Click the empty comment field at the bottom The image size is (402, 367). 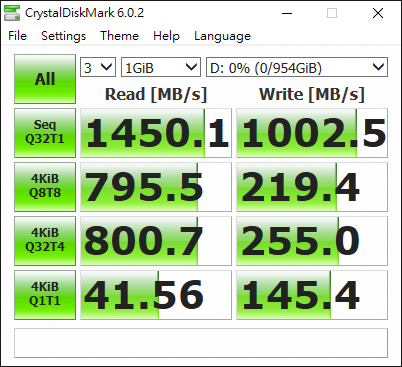coord(201,343)
